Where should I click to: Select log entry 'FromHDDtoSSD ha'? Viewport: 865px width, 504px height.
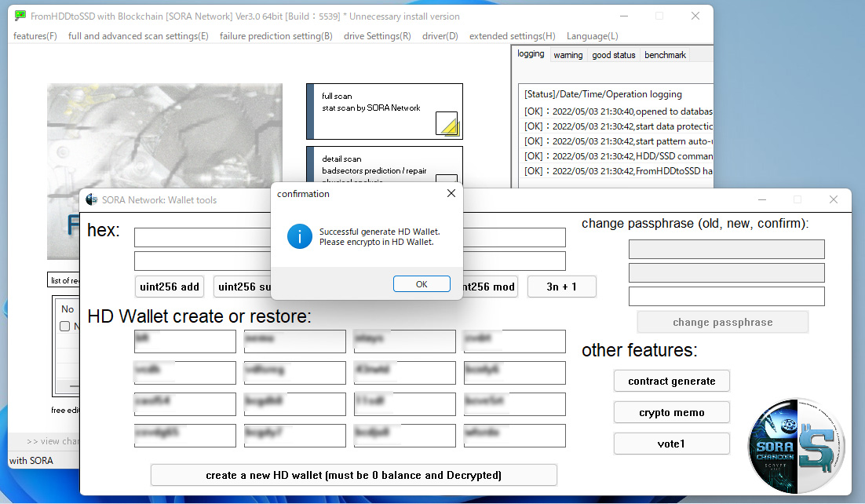coord(618,171)
